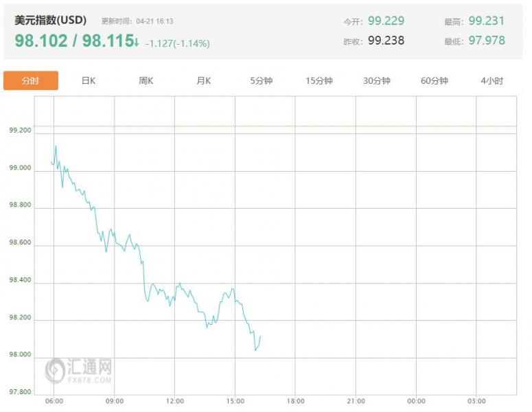This screenshot has width=532, height=412.
Task: Click the orange dotted previous-close line
Action: [x=275, y=126]
